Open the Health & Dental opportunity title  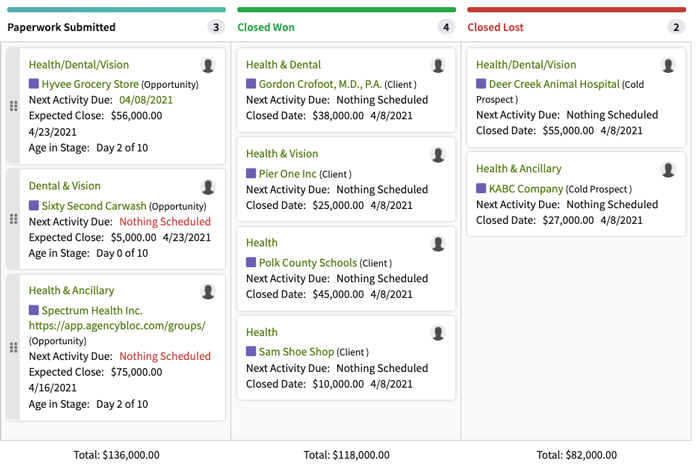pos(283,65)
